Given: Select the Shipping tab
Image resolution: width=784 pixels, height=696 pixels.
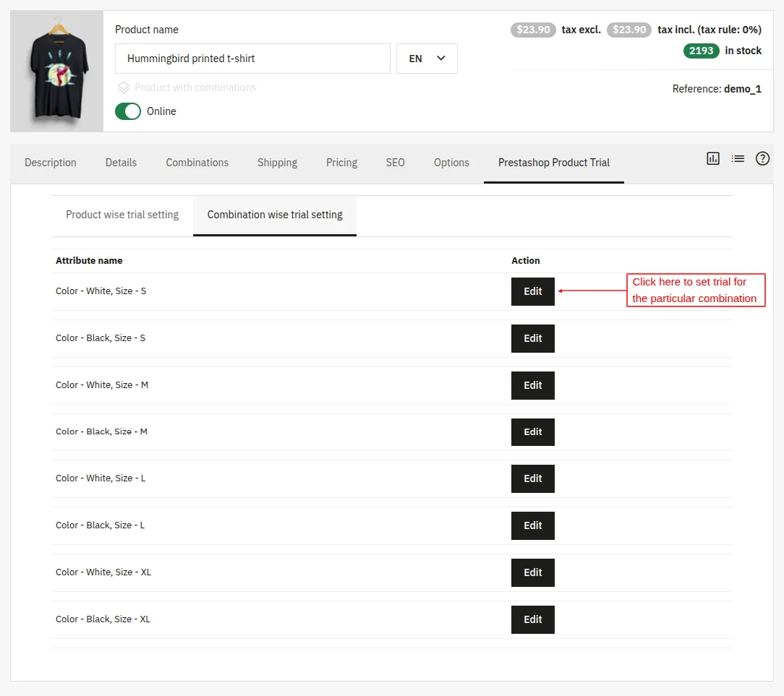Looking at the screenshot, I should point(277,163).
